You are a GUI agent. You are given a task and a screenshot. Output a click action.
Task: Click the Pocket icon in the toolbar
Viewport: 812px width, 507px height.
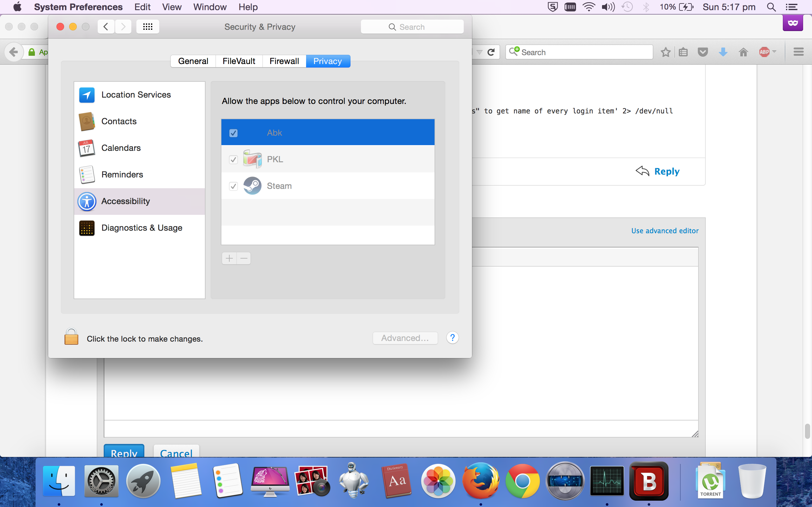(703, 52)
